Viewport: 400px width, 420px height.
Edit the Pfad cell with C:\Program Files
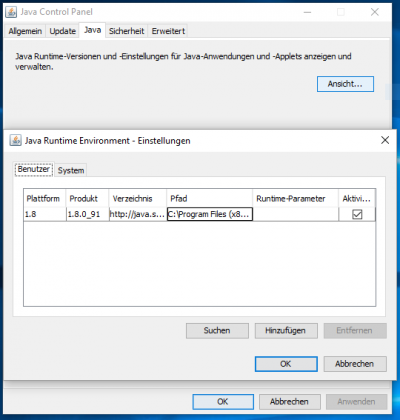(210, 214)
